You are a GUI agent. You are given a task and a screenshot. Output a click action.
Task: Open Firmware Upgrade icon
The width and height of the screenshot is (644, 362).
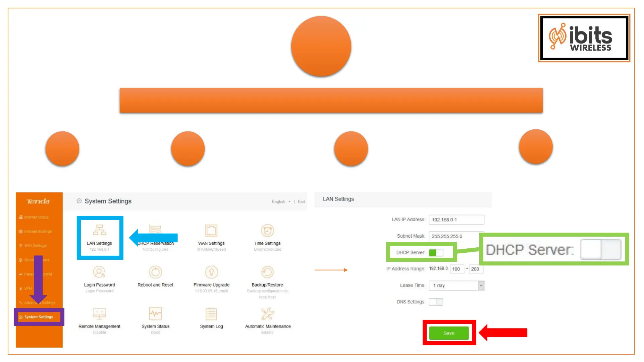pyautogui.click(x=211, y=272)
